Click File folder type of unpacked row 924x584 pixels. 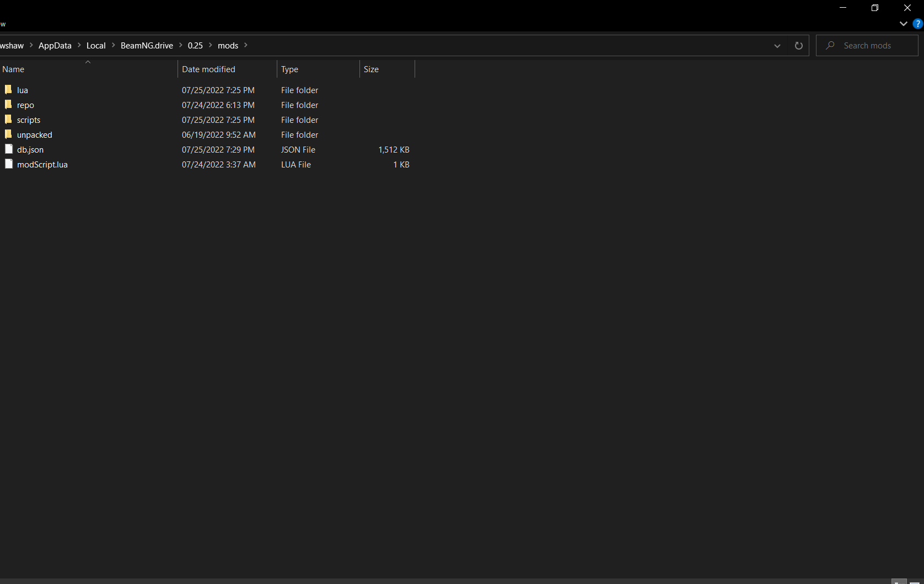pyautogui.click(x=300, y=135)
